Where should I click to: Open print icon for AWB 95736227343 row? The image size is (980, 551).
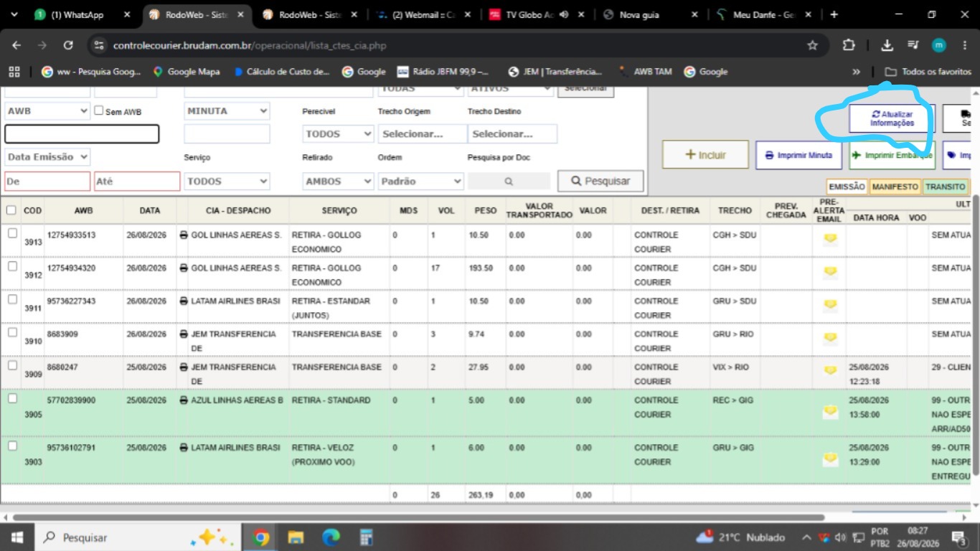pos(184,301)
